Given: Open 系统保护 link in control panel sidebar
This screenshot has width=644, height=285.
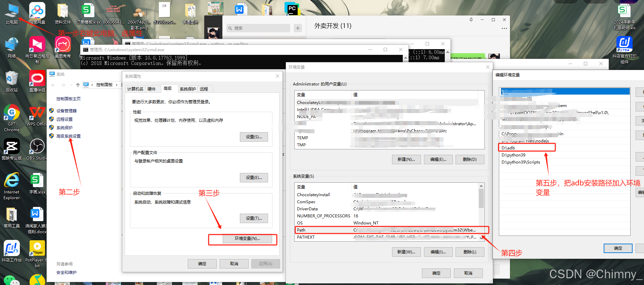Looking at the screenshot, I should (x=65, y=128).
